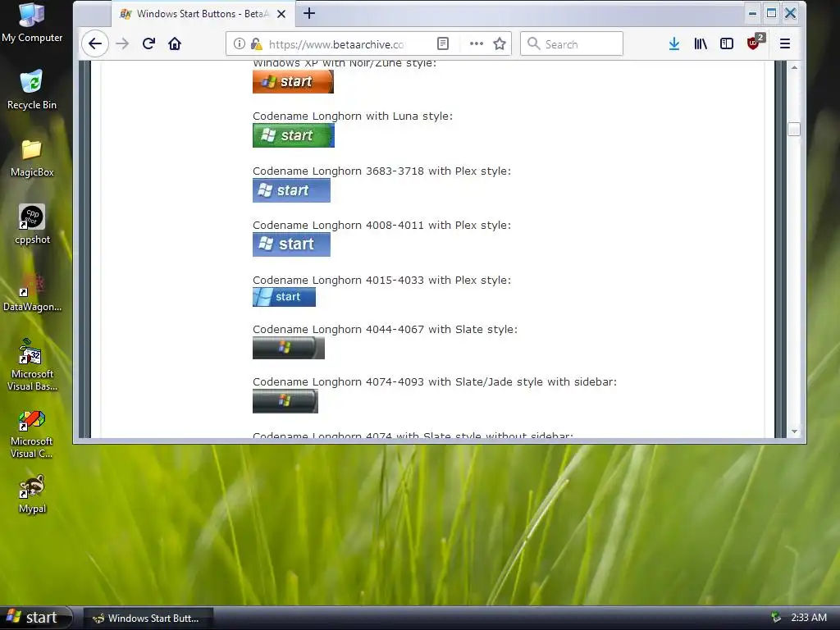This screenshot has width=840, height=630.
Task: Open the uBlock extension icon
Action: tap(755, 43)
